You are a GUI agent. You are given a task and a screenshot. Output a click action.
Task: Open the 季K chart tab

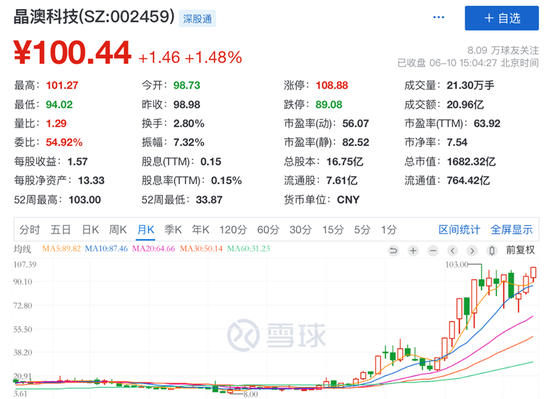coord(173,230)
